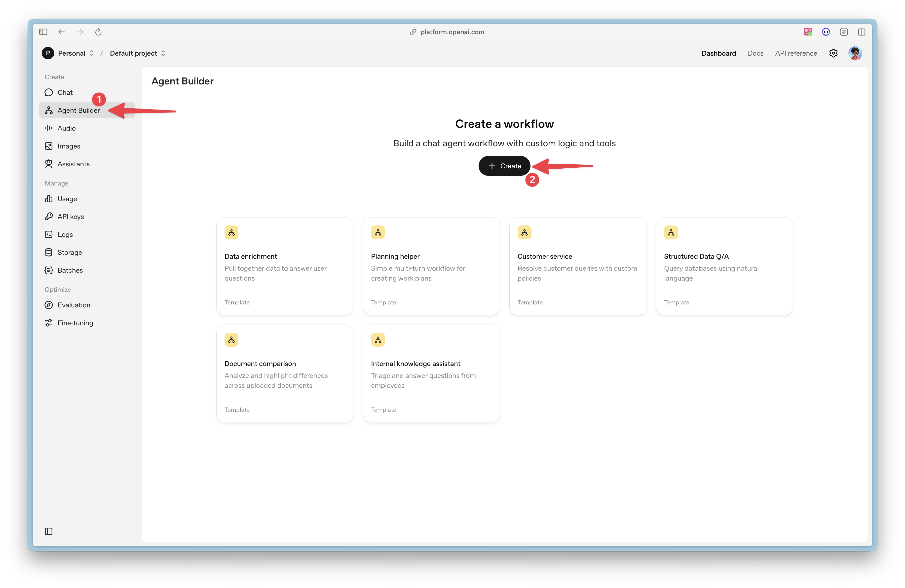Click the Logs terminal icon
Screen dimensions: 905x588
(49, 234)
